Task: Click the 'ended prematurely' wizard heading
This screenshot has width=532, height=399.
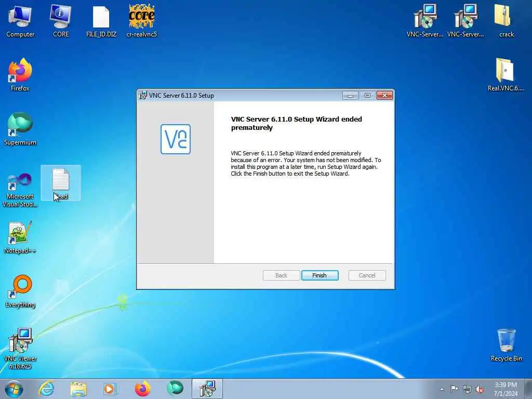Action: pyautogui.click(x=297, y=124)
